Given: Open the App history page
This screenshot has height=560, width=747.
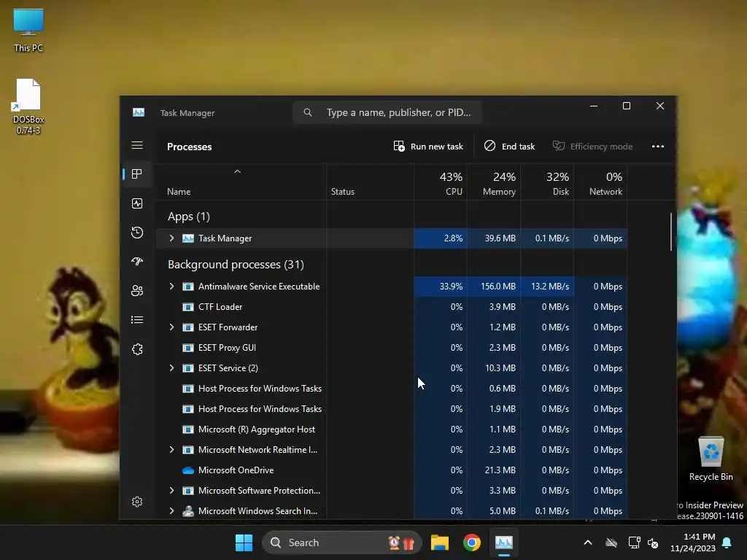Looking at the screenshot, I should 137,233.
